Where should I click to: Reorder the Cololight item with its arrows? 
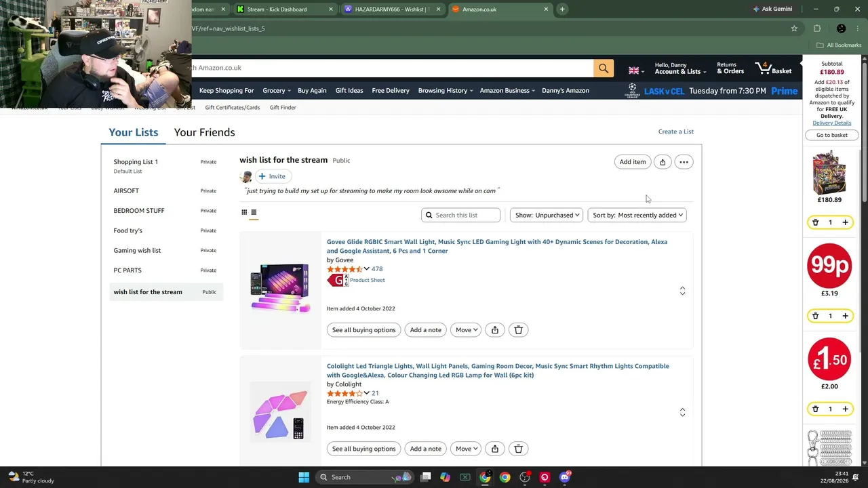point(682,412)
